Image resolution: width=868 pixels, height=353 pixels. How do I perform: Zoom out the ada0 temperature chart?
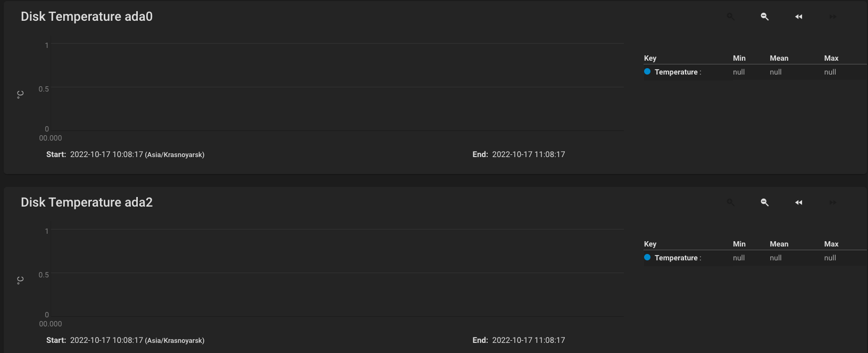point(765,17)
